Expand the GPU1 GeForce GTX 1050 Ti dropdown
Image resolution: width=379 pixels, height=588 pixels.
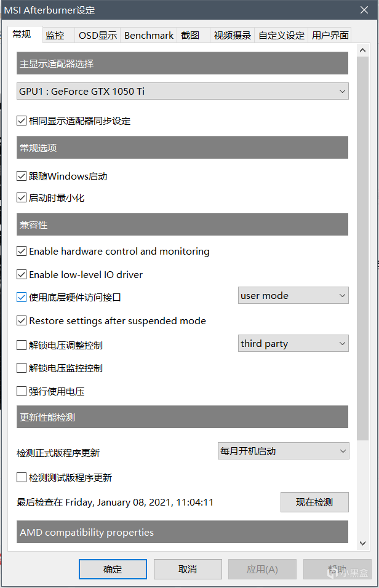click(183, 91)
